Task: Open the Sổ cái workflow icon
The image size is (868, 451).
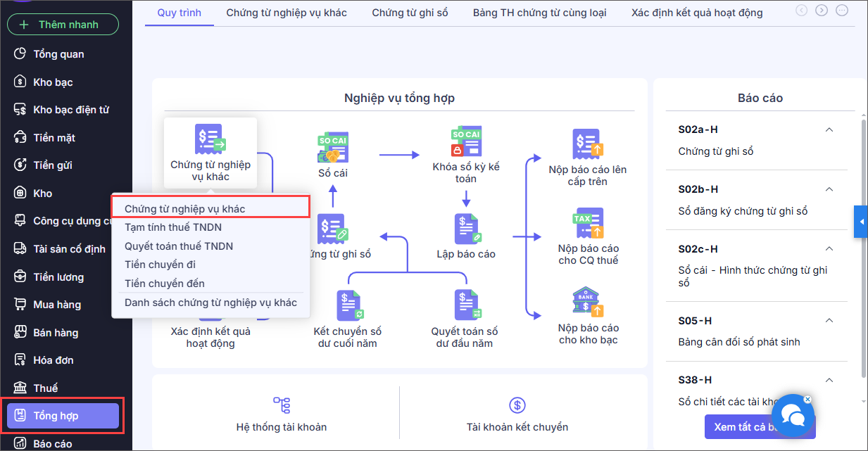Action: [332, 148]
